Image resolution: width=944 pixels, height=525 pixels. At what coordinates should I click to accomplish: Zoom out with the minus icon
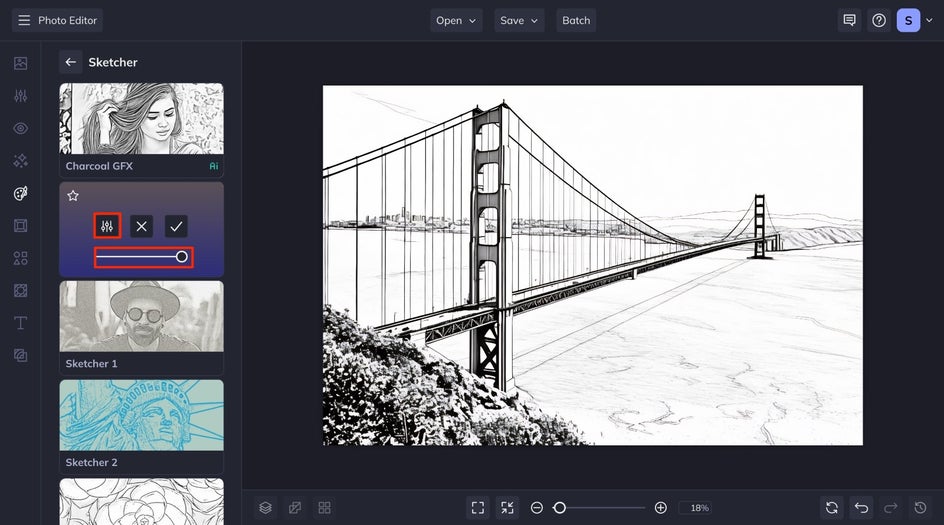[x=537, y=508]
